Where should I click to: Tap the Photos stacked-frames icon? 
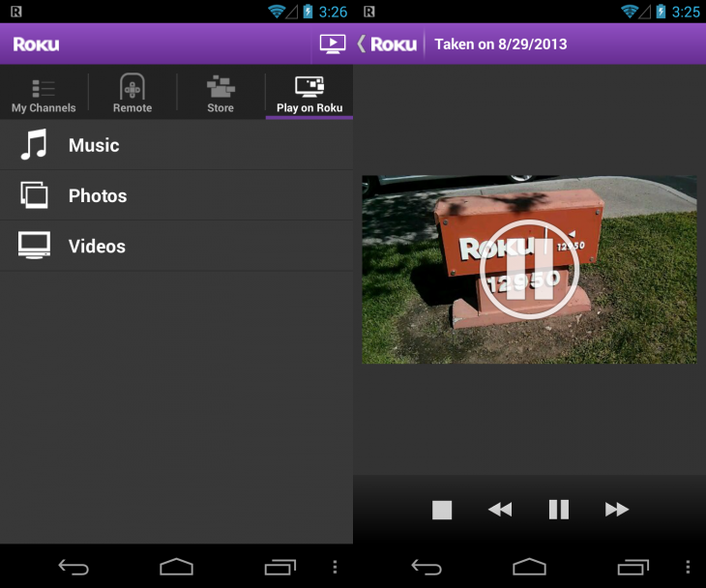(x=34, y=195)
